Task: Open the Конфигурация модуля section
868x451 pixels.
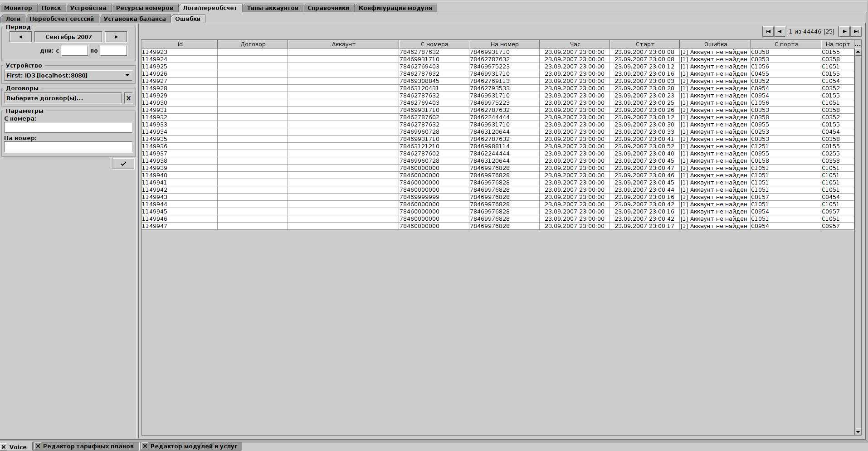Action: point(395,7)
